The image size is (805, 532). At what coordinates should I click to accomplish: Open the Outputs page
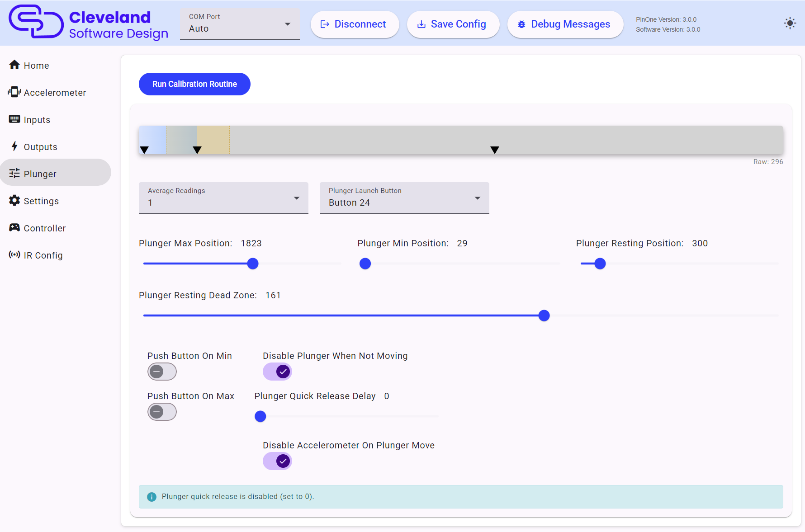(55, 147)
